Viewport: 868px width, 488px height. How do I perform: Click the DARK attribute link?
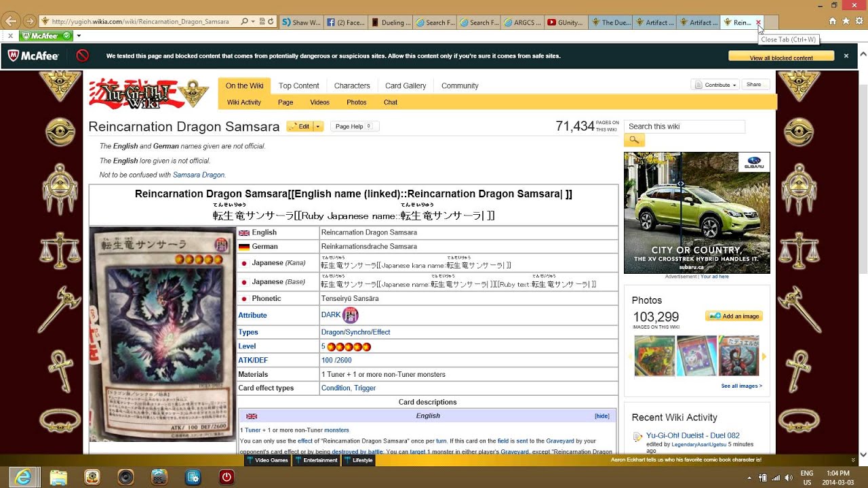tap(331, 314)
